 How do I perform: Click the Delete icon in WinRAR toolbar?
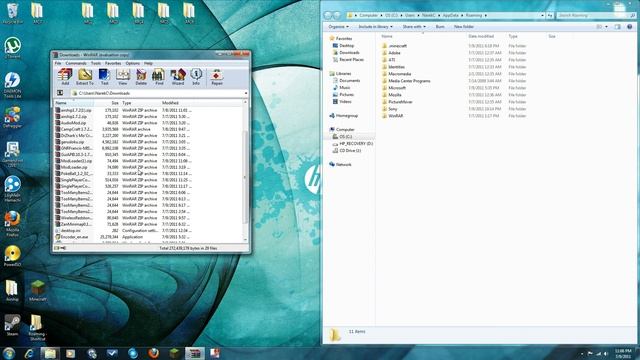tap(141, 77)
